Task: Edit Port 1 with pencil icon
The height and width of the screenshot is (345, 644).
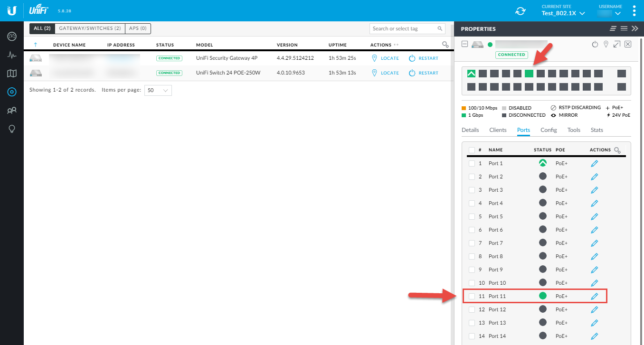Action: pos(594,163)
